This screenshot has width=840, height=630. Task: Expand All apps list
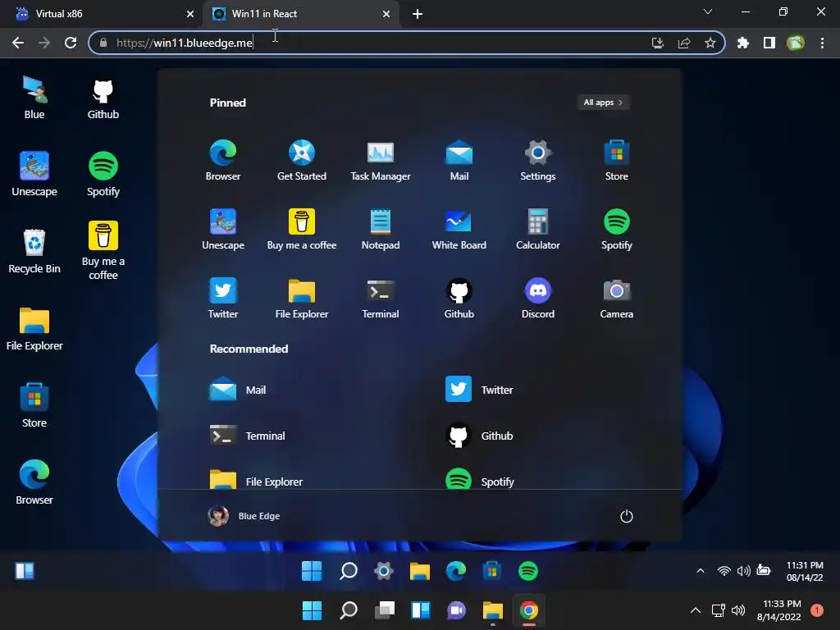[x=603, y=103]
